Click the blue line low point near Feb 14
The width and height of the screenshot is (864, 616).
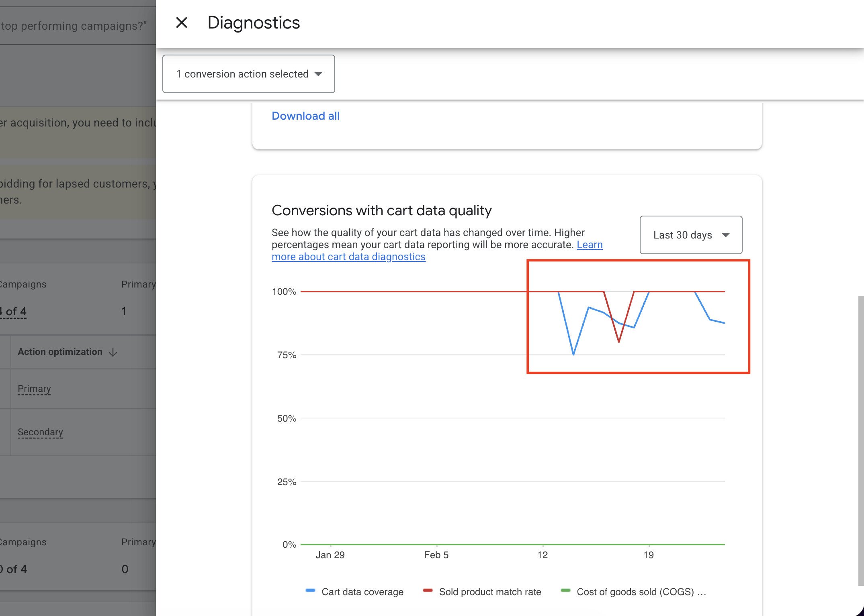coord(573,354)
